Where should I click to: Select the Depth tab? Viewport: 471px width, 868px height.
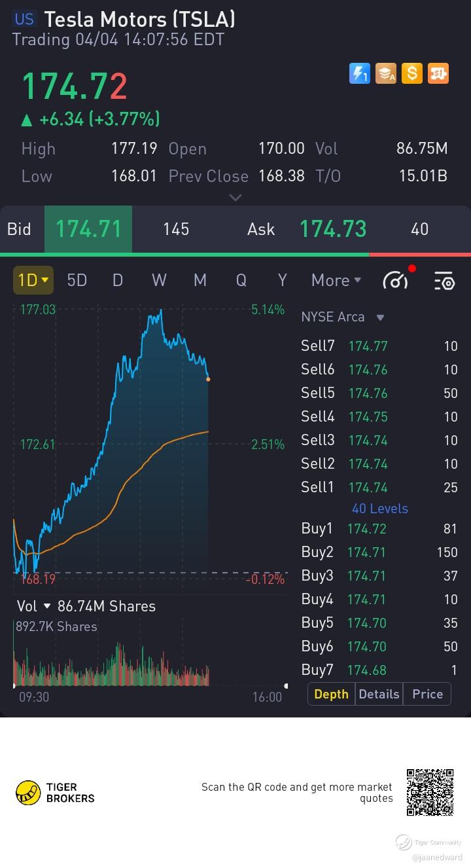click(331, 694)
